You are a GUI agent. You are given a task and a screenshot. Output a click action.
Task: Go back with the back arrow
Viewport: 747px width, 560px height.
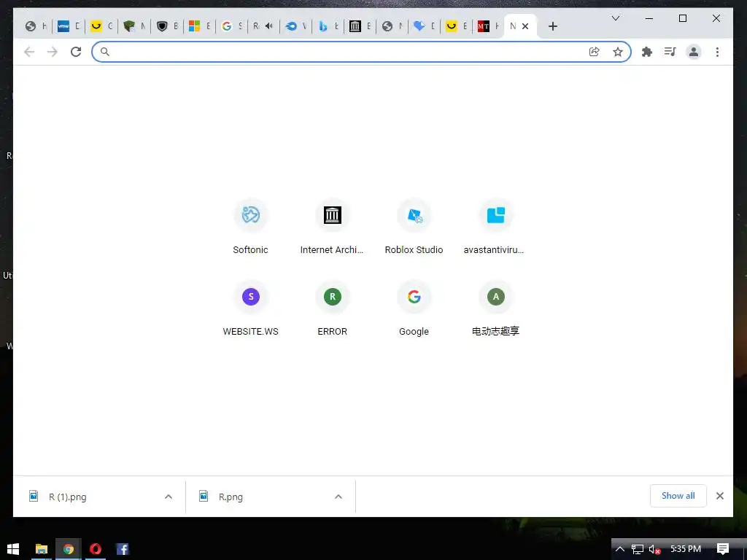[29, 52]
